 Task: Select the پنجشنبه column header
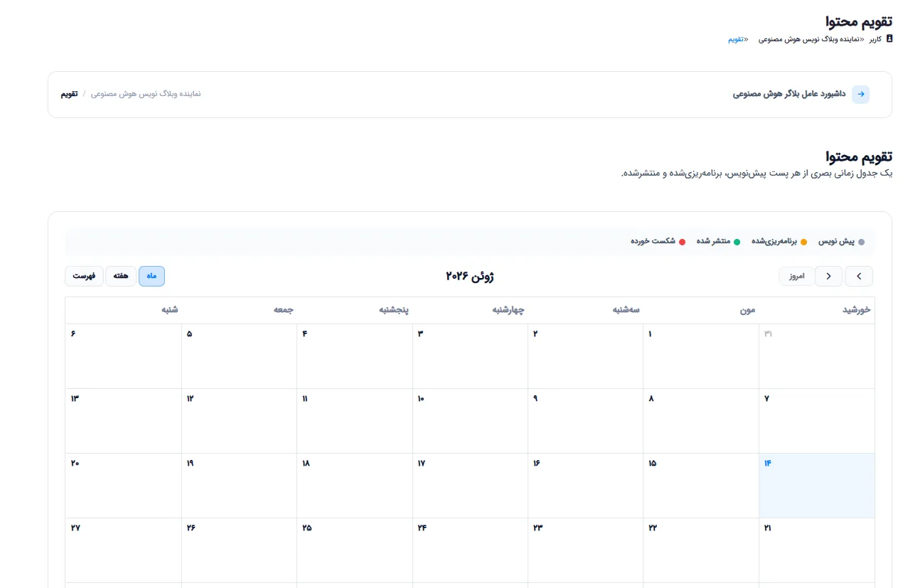[x=354, y=310]
